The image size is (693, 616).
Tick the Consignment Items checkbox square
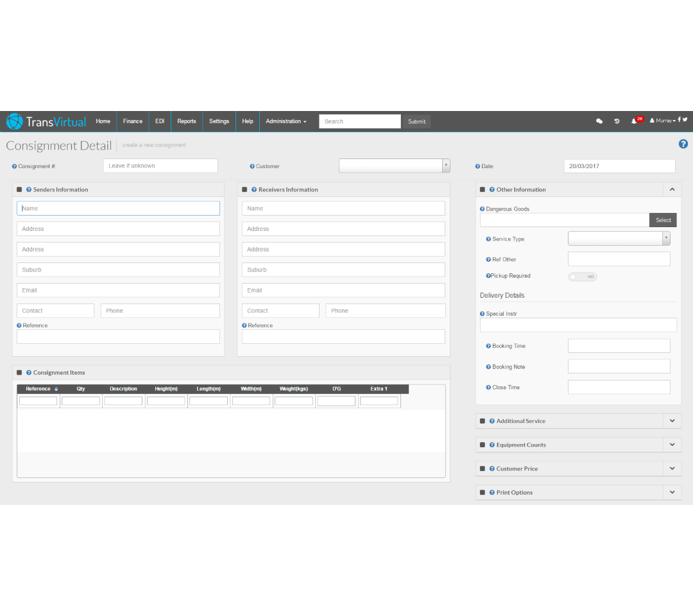(x=19, y=373)
